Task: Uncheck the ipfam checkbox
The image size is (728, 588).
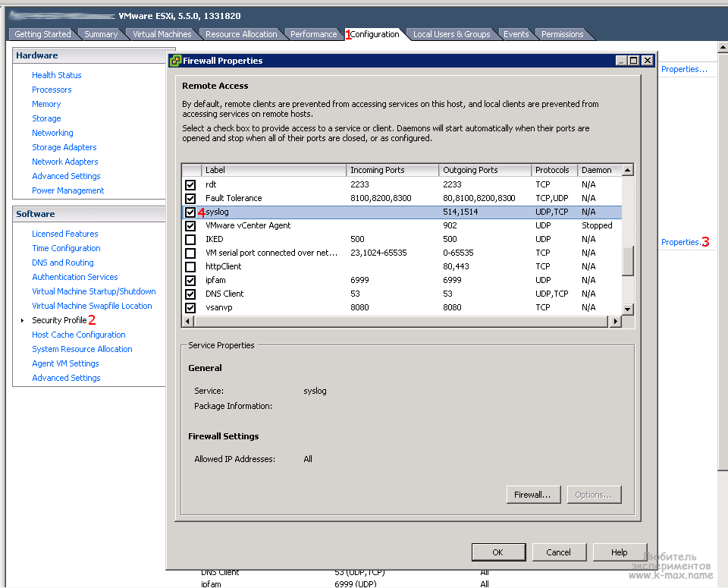Action: 190,281
